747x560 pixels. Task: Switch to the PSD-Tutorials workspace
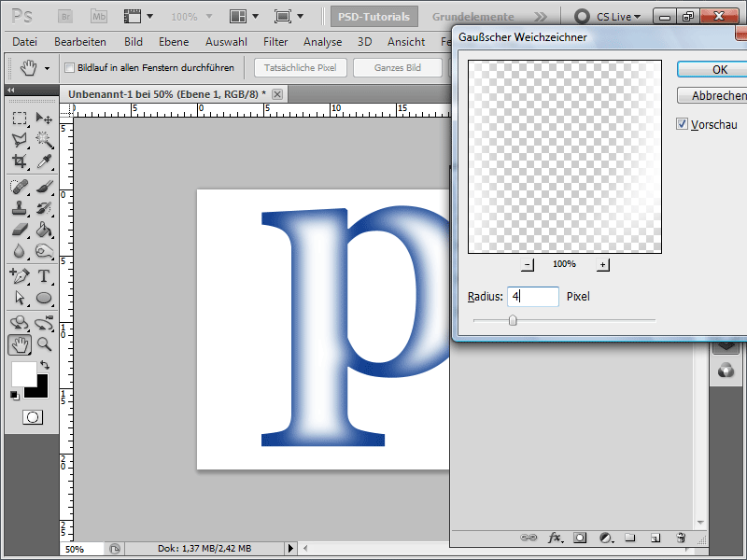(x=374, y=17)
